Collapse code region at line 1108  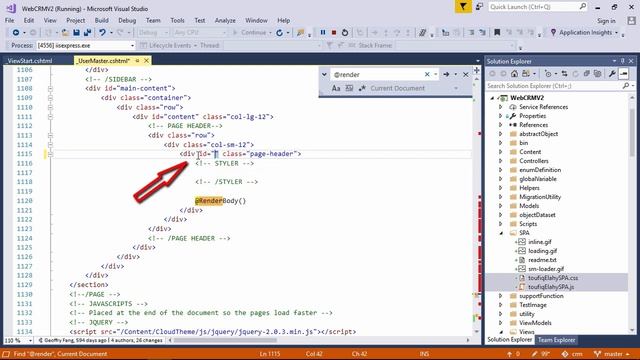coord(50,89)
